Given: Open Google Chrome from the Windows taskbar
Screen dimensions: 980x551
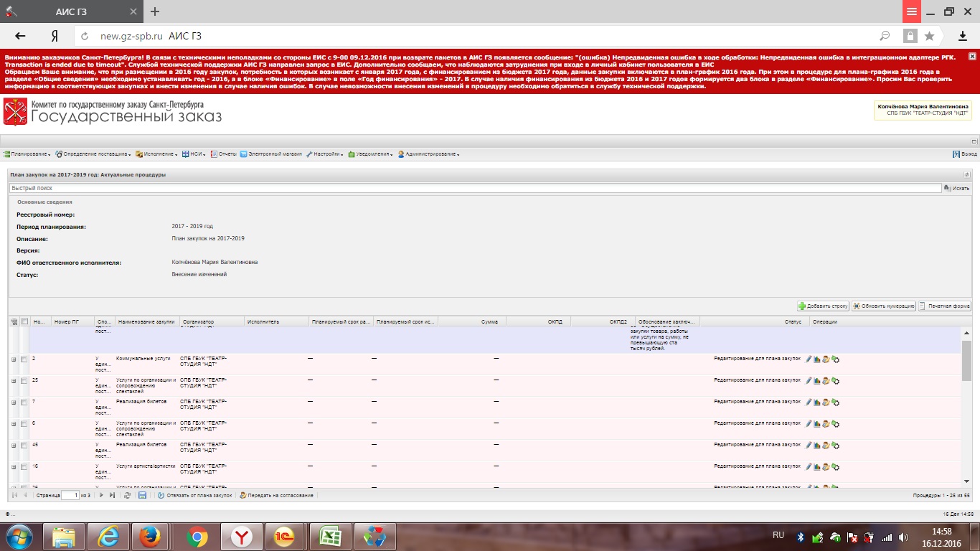Looking at the screenshot, I should [196, 537].
